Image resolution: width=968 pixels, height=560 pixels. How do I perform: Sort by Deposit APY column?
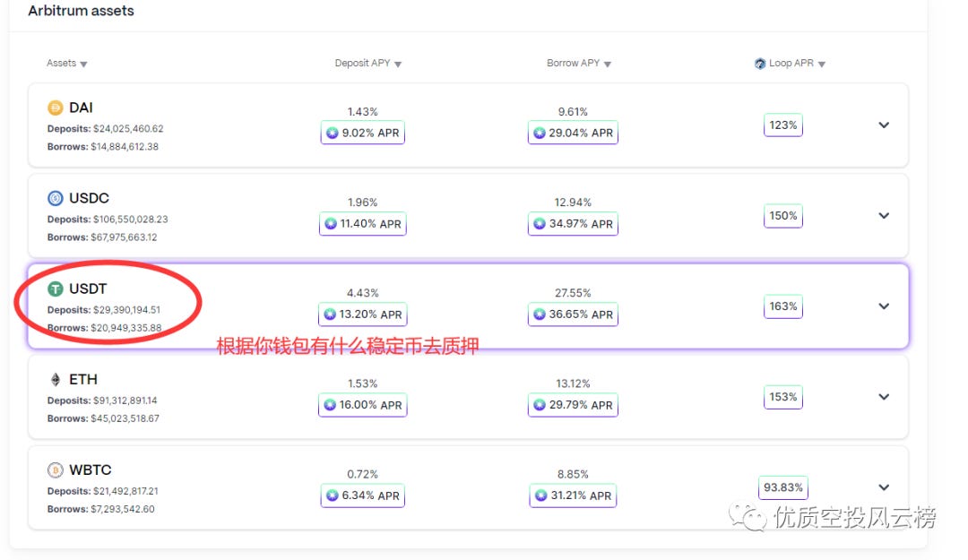[x=368, y=63]
